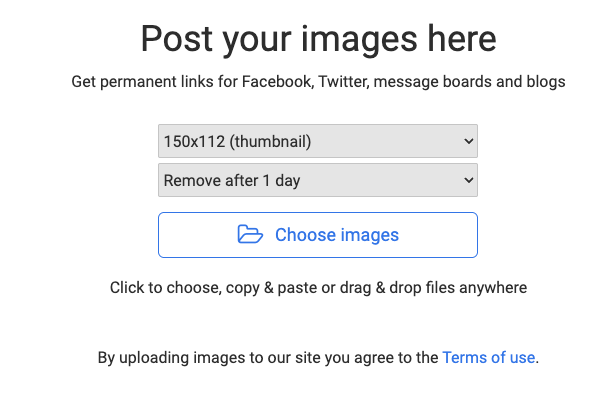Viewport: 610px width, 406px height.
Task: Click the word blogs in the subtitle
Action: 546,82
